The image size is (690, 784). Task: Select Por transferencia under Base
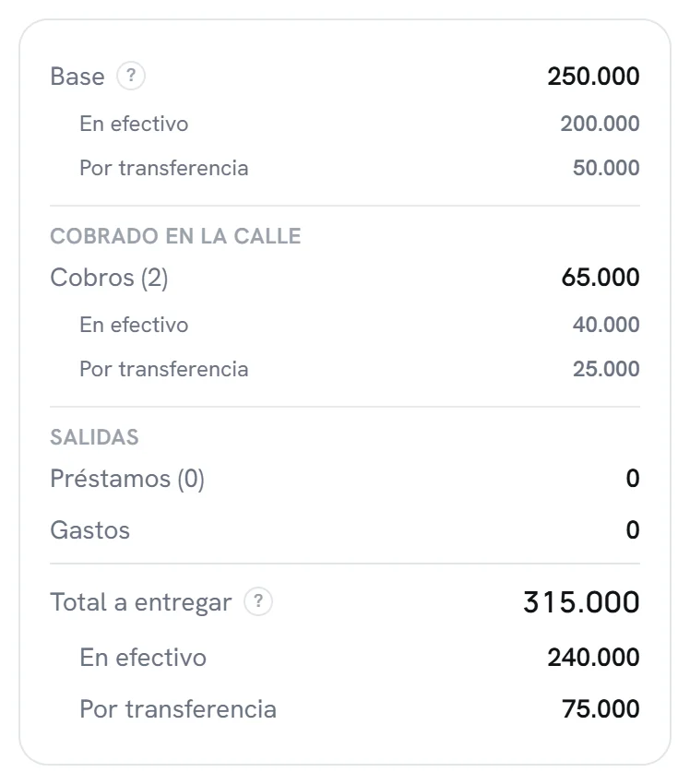coord(164,168)
